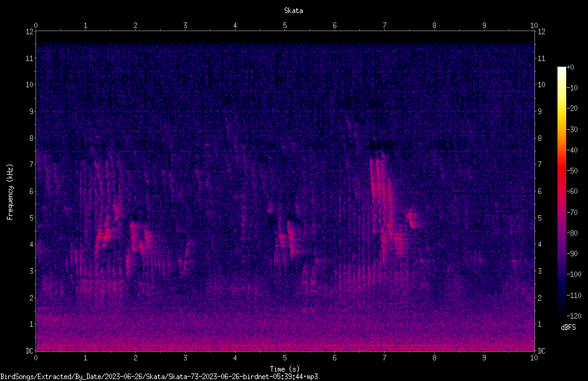Click the "-80" color scale label
Screen dimensions: 588x381
click(572, 233)
